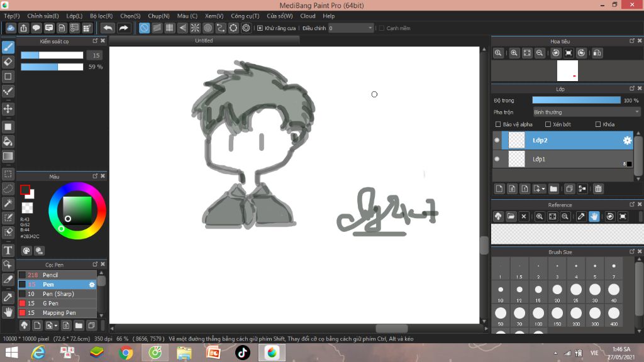Choose brush size 100 preset
The width and height of the screenshot is (644, 362).
538,315
